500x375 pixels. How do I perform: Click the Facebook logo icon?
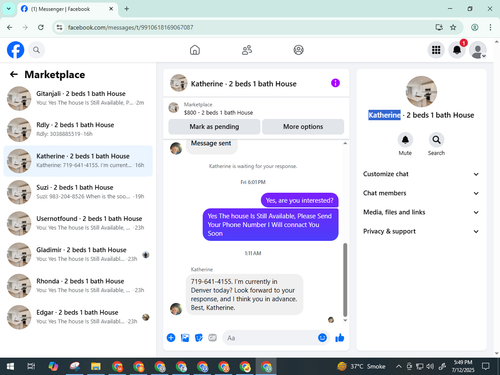tap(15, 50)
